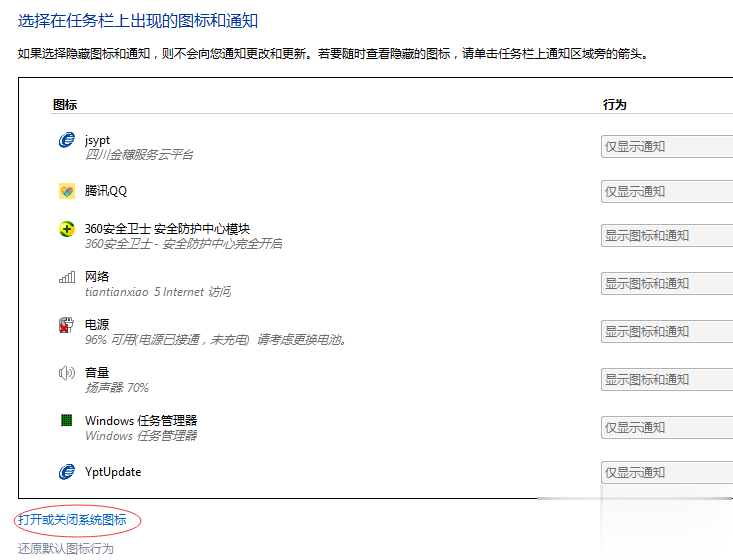Open the 打开或关闭系统图标 link
The image size is (733, 560).
(71, 520)
